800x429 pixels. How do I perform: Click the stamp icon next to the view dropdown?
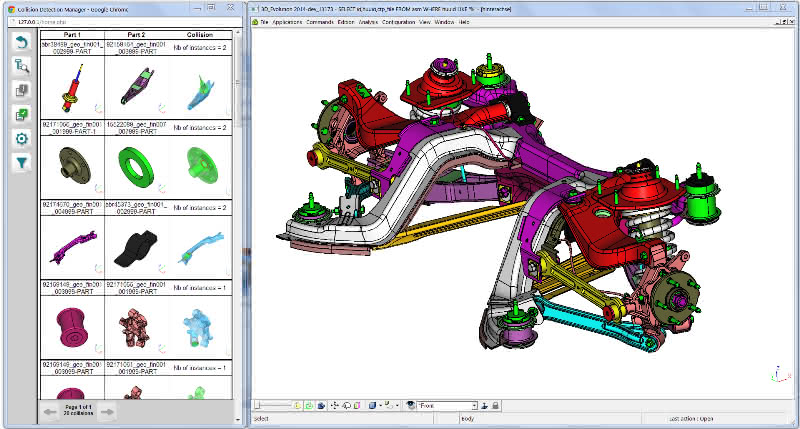tap(484, 406)
